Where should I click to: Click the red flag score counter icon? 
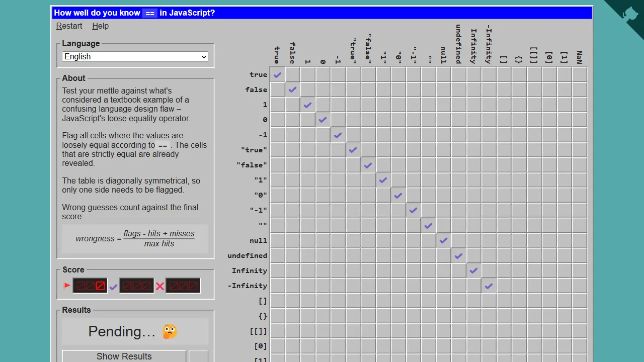pos(67,286)
